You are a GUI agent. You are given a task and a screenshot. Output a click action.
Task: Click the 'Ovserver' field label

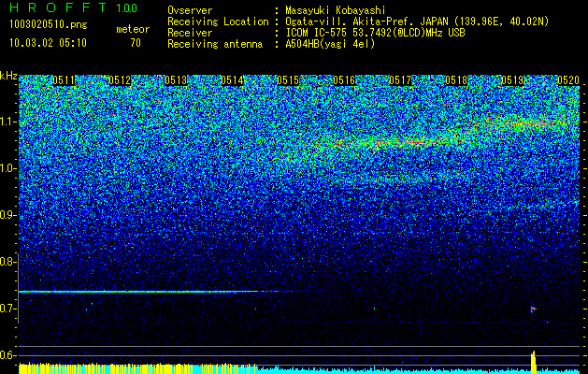coord(190,11)
